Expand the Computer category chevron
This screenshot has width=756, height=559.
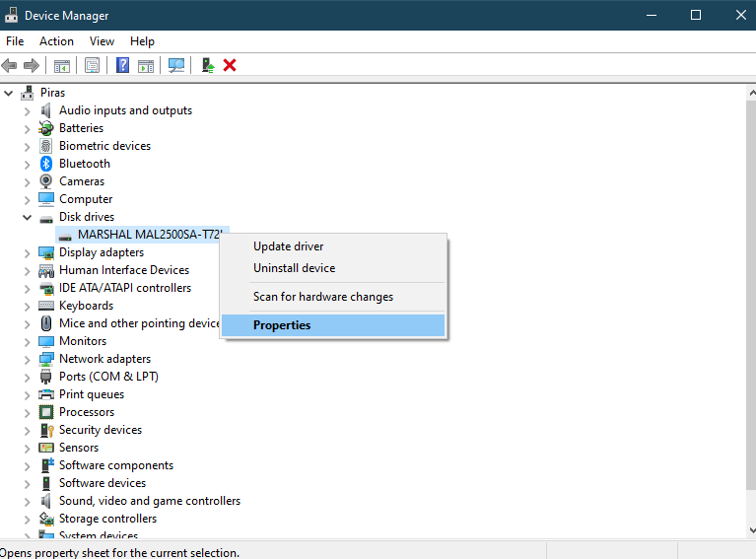(27, 200)
